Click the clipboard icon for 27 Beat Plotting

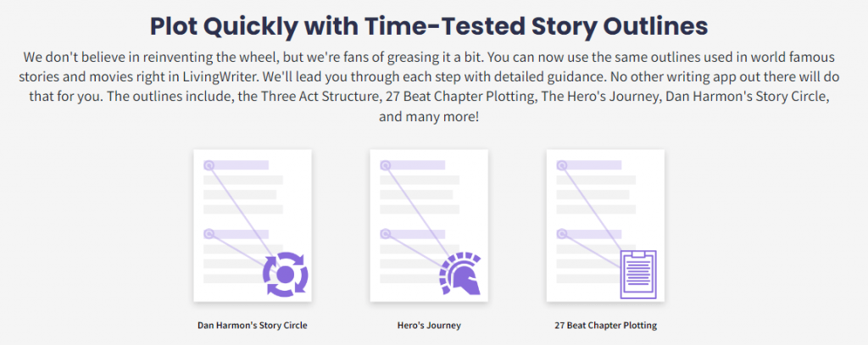coord(638,274)
